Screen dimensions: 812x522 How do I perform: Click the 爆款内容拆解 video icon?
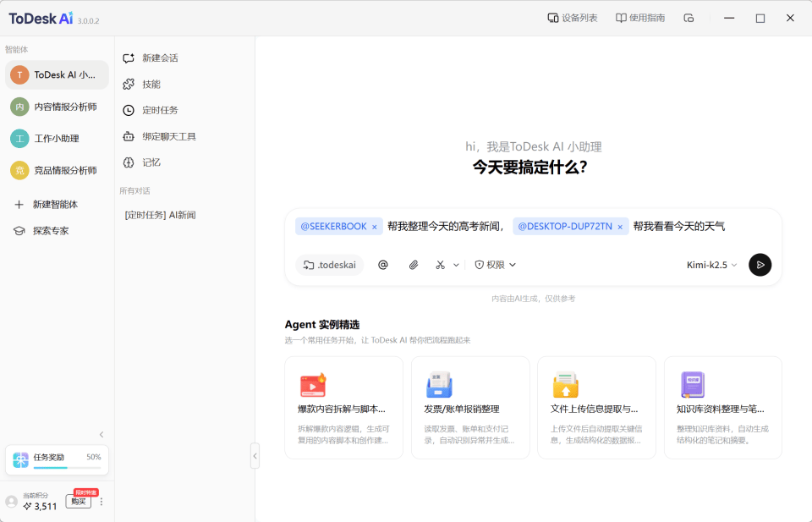click(x=313, y=385)
